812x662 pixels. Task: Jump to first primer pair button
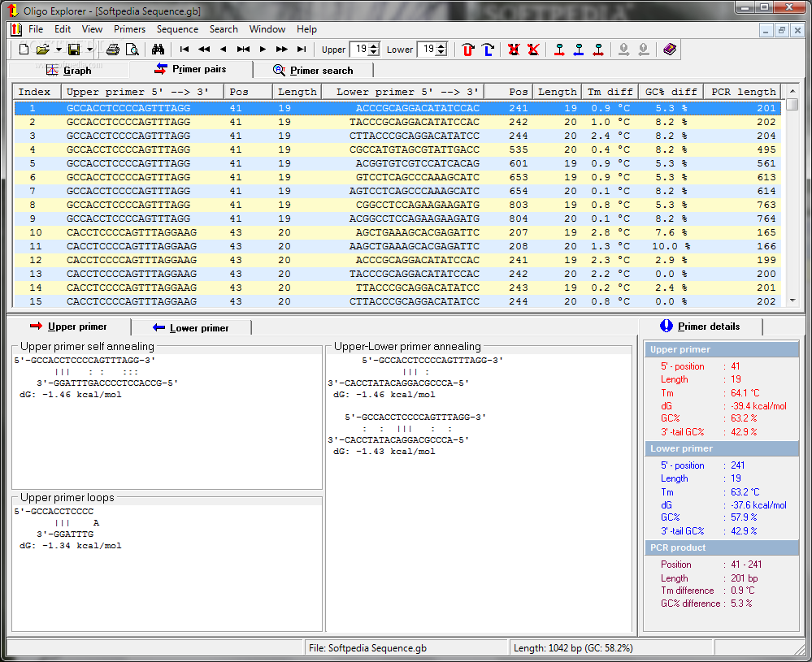pos(185,50)
